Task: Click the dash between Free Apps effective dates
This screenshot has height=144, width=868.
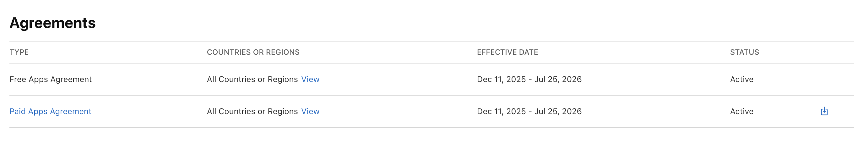Action: (x=530, y=80)
